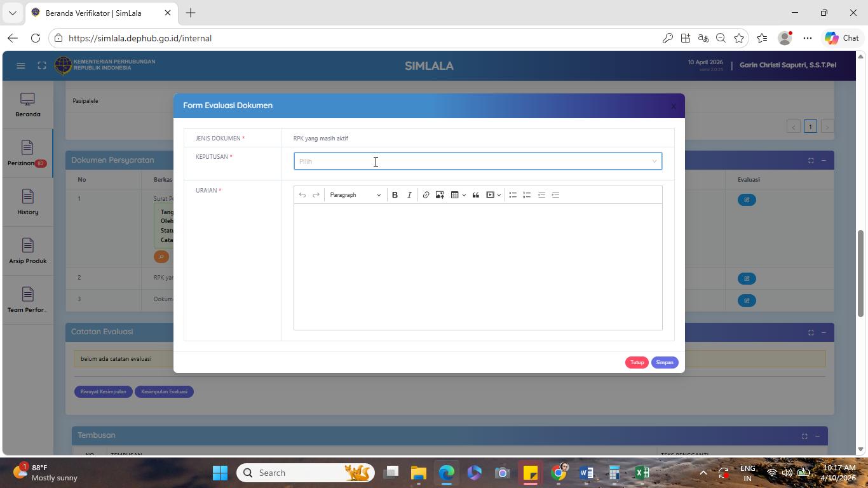Open the Copilot Chat button

click(x=842, y=38)
